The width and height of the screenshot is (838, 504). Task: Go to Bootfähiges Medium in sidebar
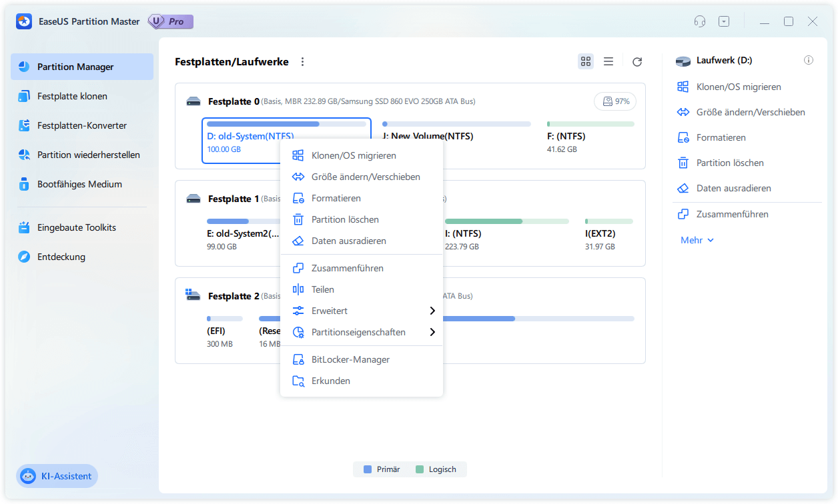[79, 184]
